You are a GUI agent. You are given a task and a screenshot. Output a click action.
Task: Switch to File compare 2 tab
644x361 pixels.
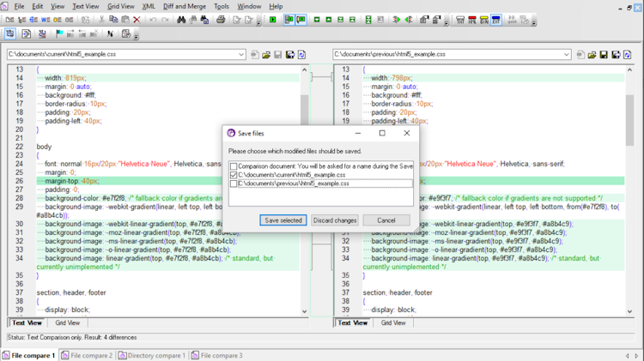click(x=87, y=355)
